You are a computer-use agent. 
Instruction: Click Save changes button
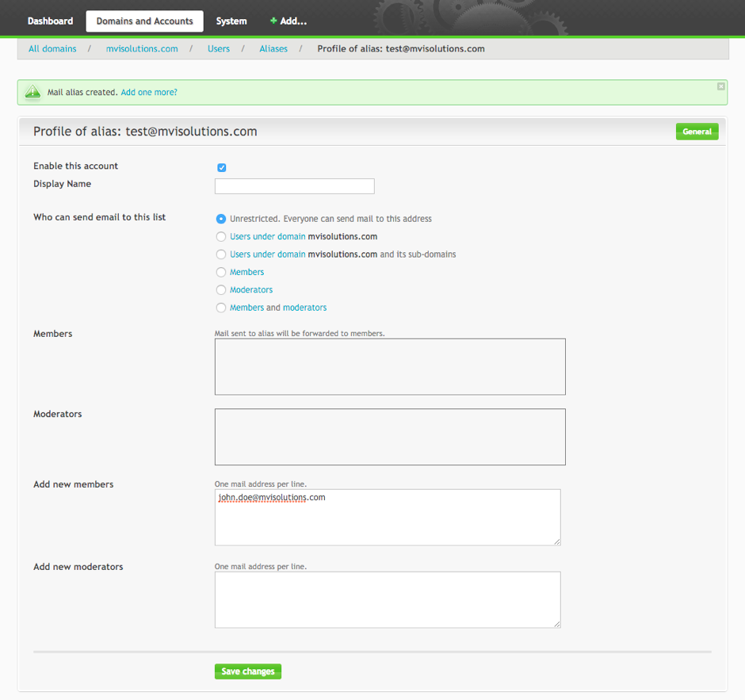[x=248, y=671]
